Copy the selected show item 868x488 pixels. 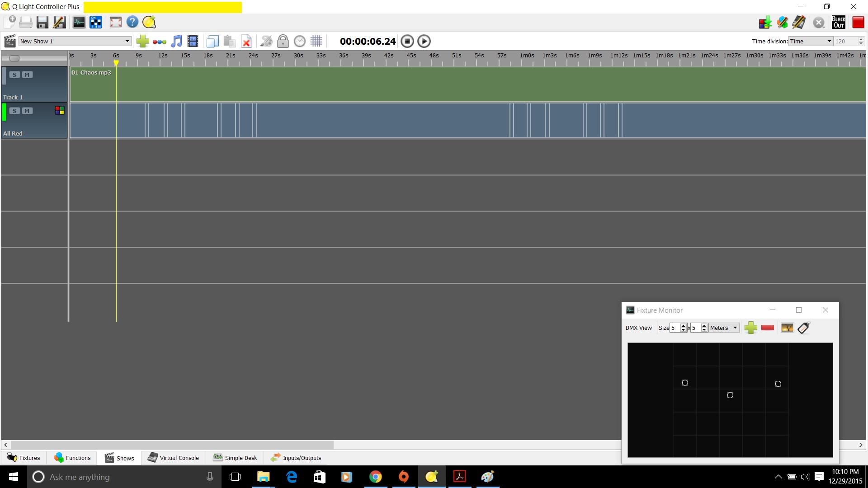pos(212,41)
